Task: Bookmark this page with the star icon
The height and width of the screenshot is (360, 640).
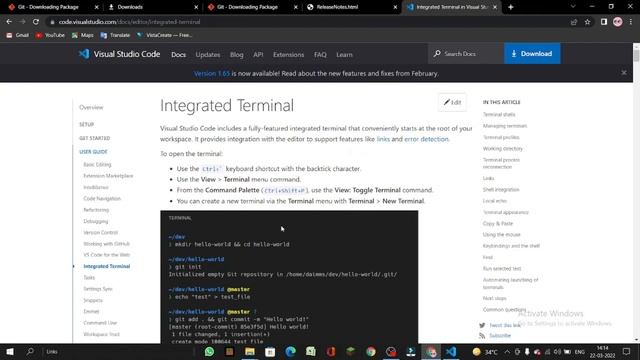Action: click(x=587, y=22)
